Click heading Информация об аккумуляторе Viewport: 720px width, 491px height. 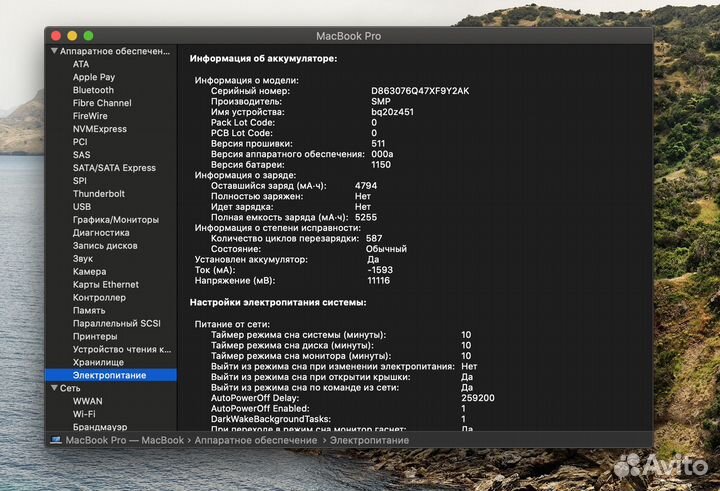pos(264,59)
